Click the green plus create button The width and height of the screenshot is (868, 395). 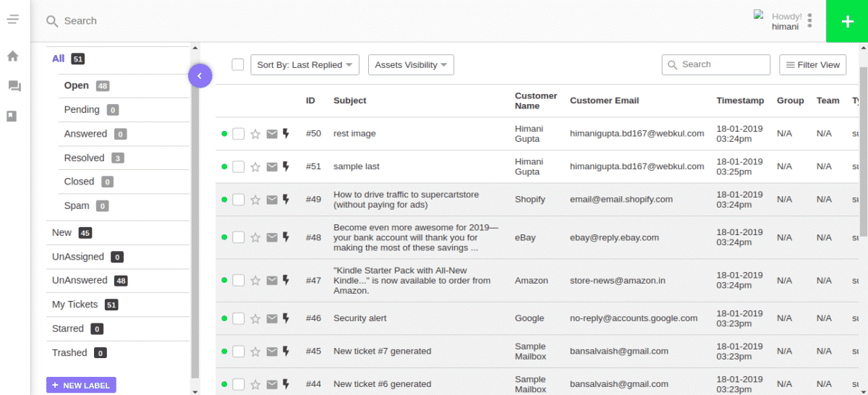coord(847,21)
